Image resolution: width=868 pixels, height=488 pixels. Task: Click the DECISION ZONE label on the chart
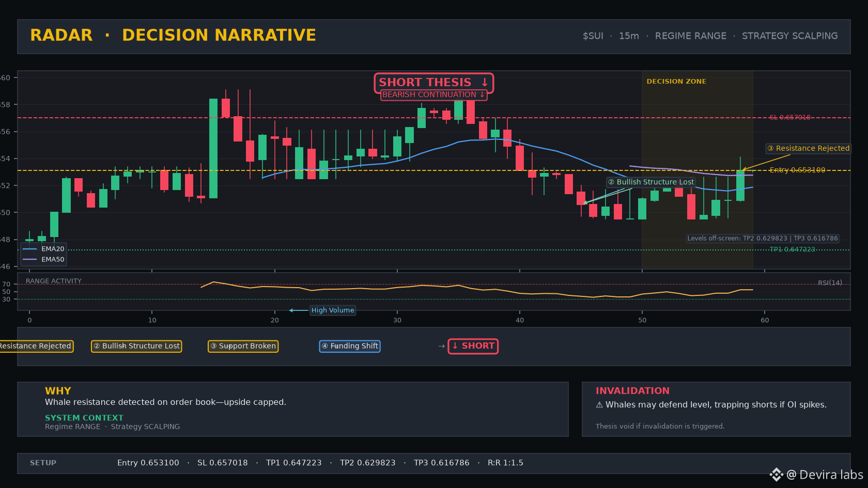coord(676,82)
